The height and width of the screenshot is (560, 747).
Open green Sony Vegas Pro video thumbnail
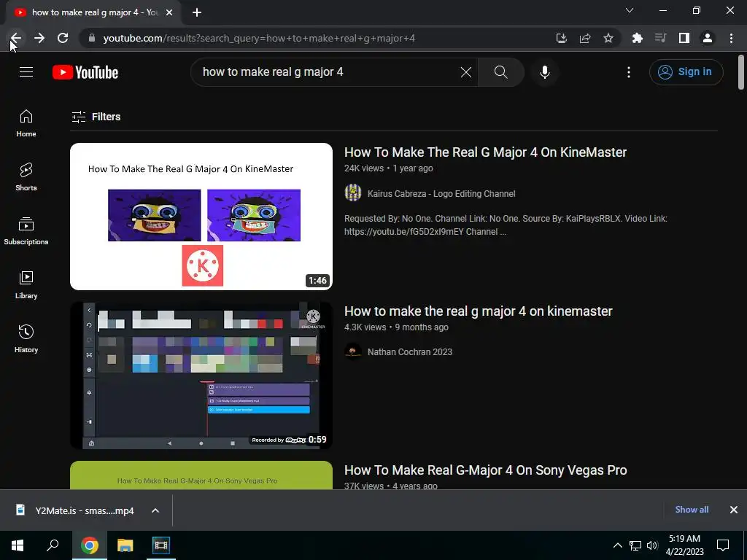click(x=201, y=475)
